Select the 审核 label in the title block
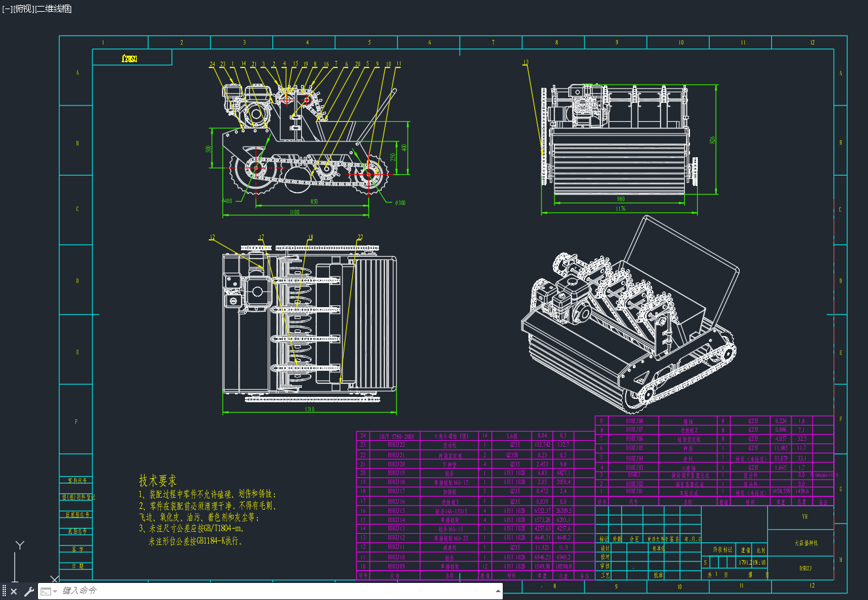 pos(605,566)
